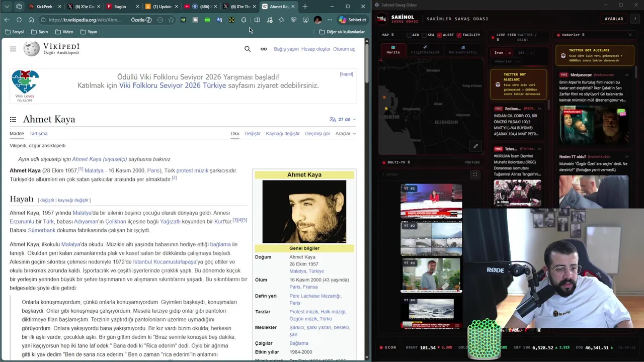Toggle the split screen icon in Edge toolbar
This screenshot has height=362, width=644.
click(257, 20)
